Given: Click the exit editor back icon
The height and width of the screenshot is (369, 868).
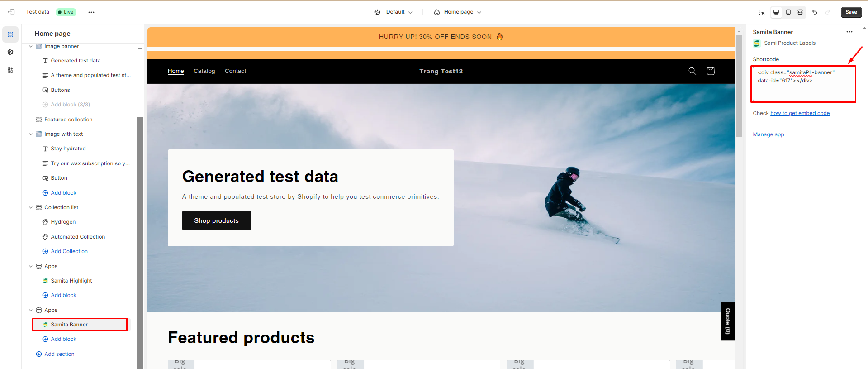Looking at the screenshot, I should pyautogui.click(x=11, y=12).
